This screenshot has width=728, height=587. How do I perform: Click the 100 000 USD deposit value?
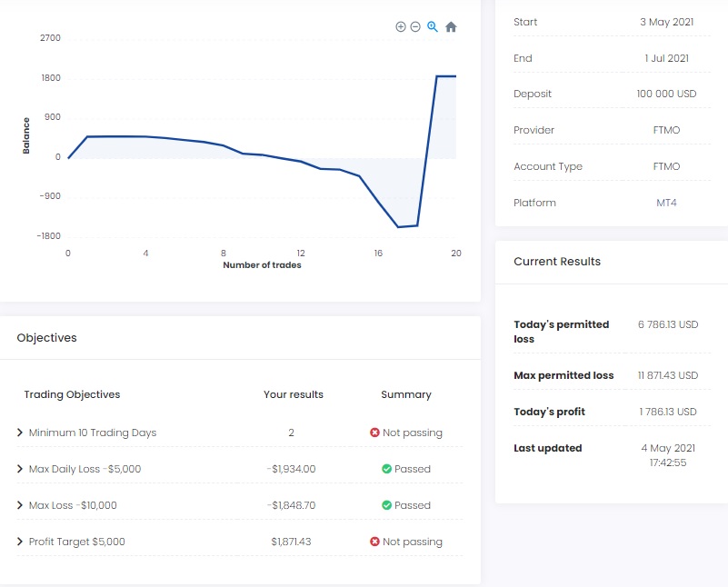coord(666,94)
